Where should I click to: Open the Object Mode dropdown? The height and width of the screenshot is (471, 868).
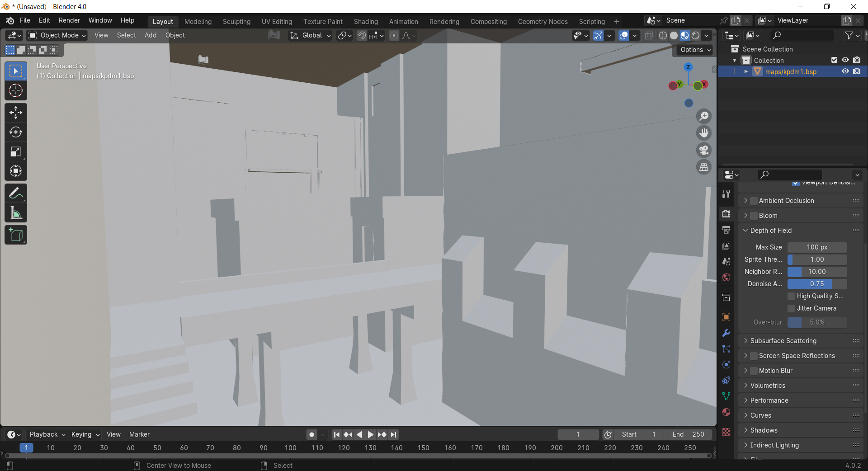57,35
